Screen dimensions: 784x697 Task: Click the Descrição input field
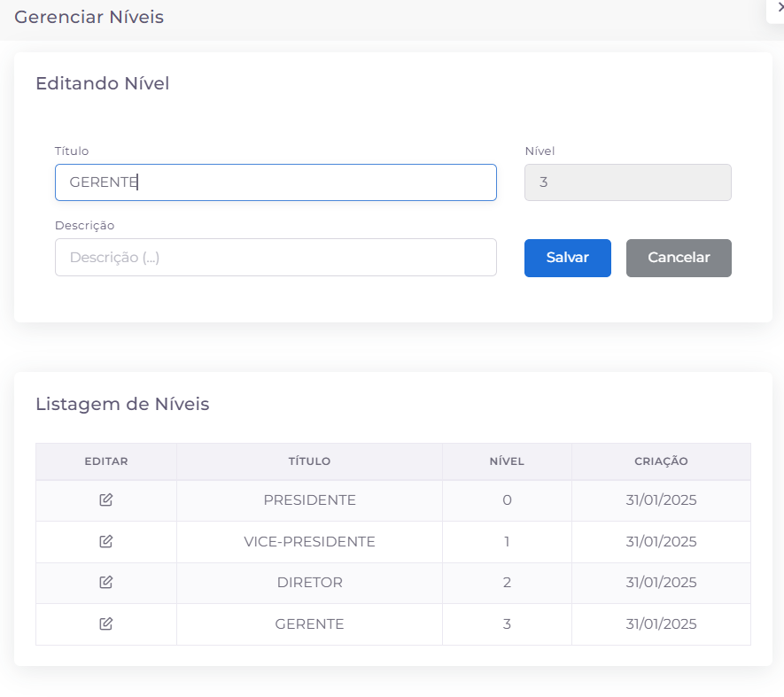(276, 257)
